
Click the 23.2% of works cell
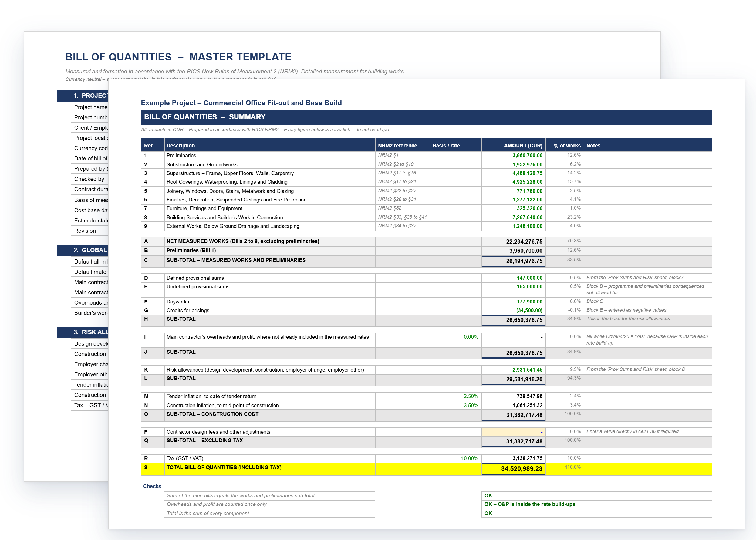565,217
